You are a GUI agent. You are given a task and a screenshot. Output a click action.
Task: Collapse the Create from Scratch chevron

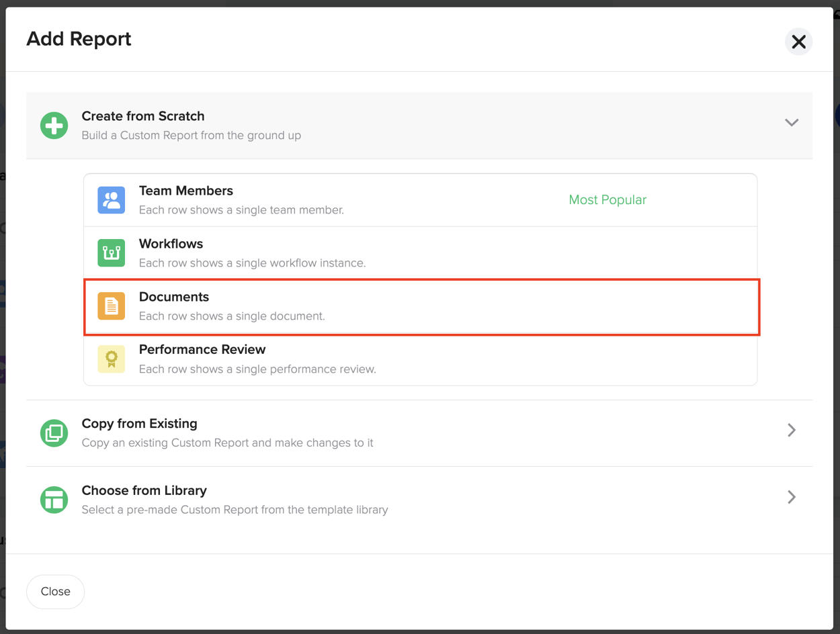[x=792, y=123]
